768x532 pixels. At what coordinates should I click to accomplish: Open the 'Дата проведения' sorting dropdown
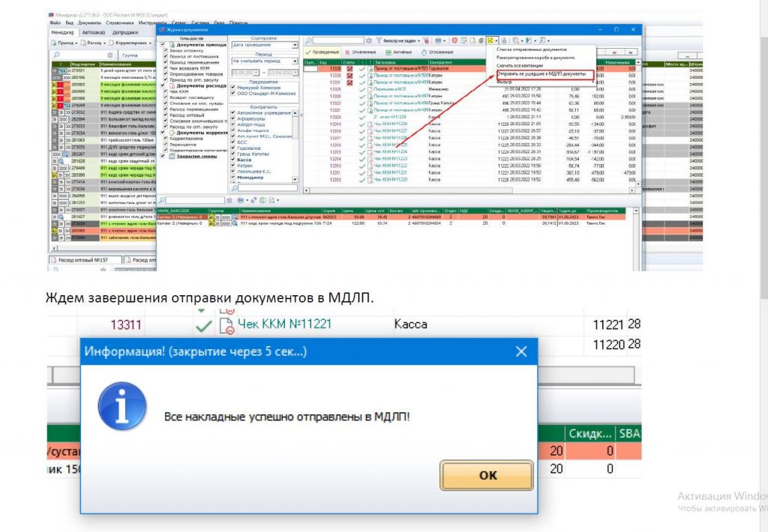pyautogui.click(x=295, y=45)
